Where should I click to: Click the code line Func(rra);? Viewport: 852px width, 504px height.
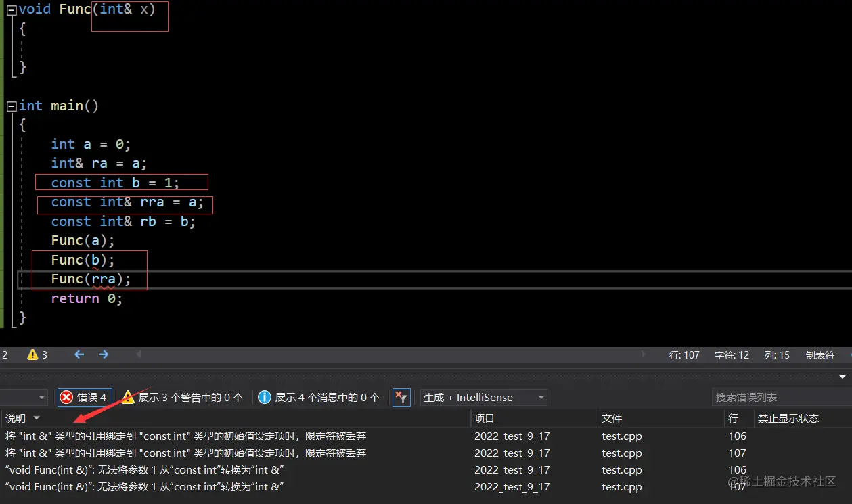[x=91, y=279]
